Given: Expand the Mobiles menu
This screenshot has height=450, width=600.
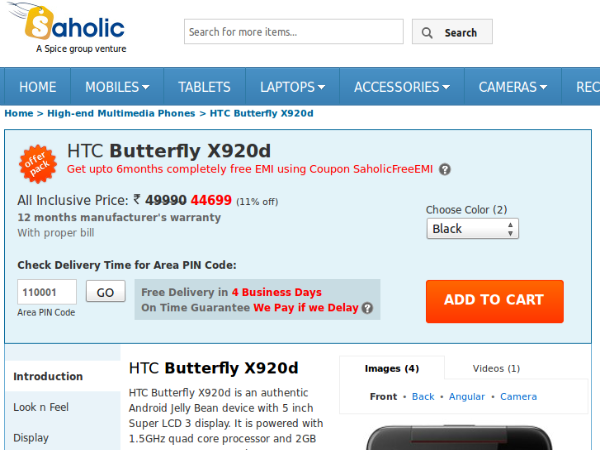Looking at the screenshot, I should pyautogui.click(x=117, y=87).
